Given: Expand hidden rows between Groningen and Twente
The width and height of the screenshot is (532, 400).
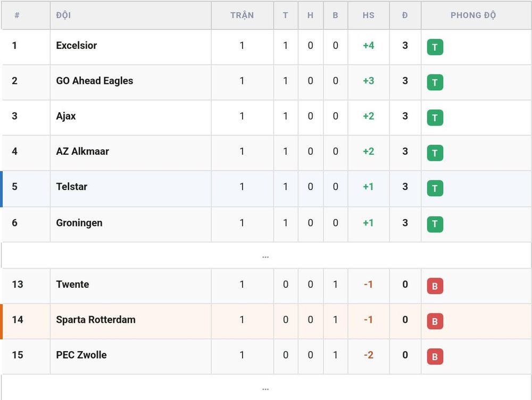Looking at the screenshot, I should (265, 256).
